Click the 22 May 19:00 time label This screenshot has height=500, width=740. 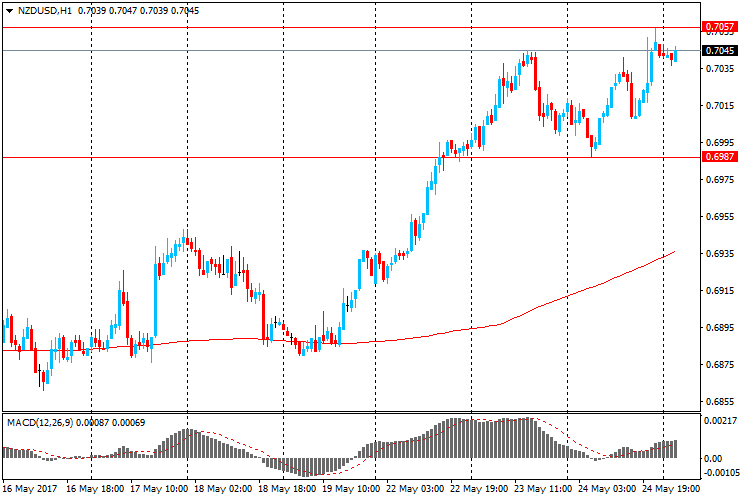coord(479,489)
